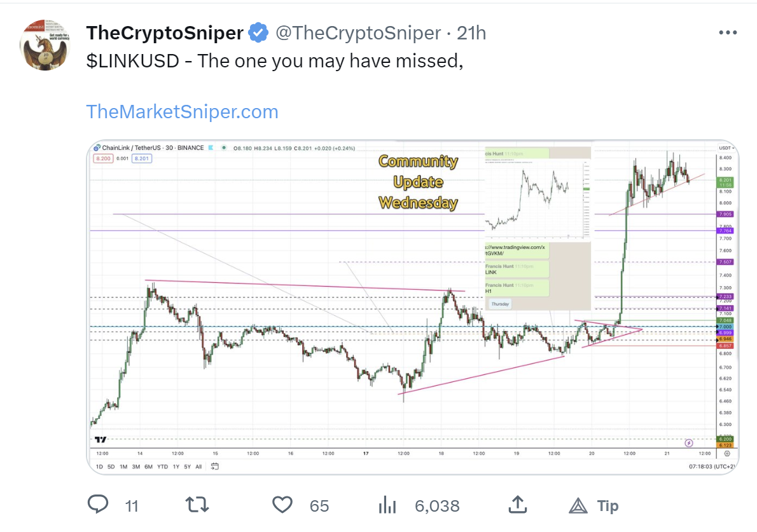Click the TradingView logo on chart
This screenshot has width=757, height=532.
tap(100, 439)
